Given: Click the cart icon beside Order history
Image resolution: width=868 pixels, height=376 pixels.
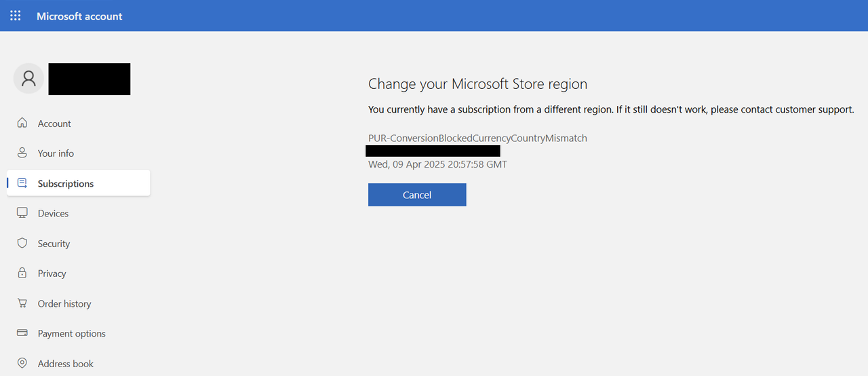Looking at the screenshot, I should pos(22,303).
